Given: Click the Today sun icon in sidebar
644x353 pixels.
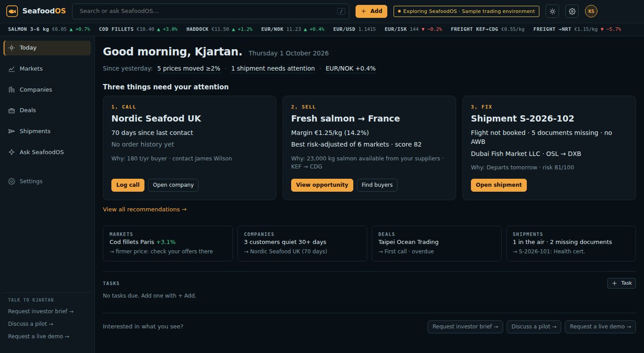Looking at the screenshot, I should click(x=12, y=48).
